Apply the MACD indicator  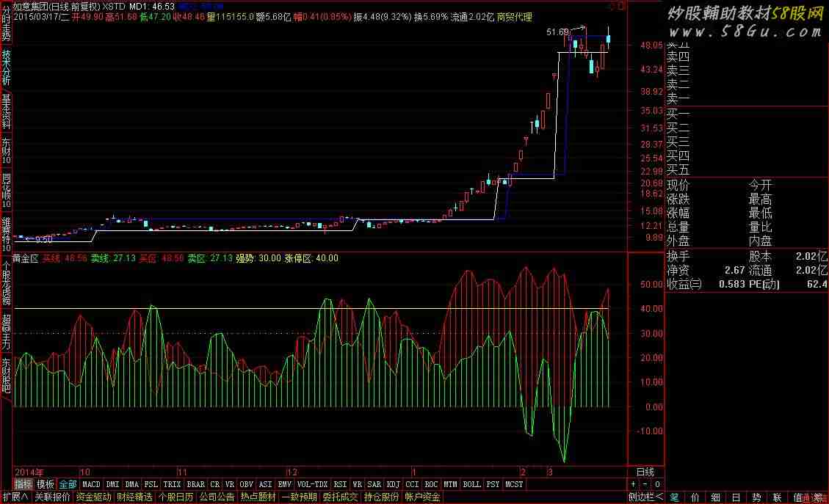(91, 484)
